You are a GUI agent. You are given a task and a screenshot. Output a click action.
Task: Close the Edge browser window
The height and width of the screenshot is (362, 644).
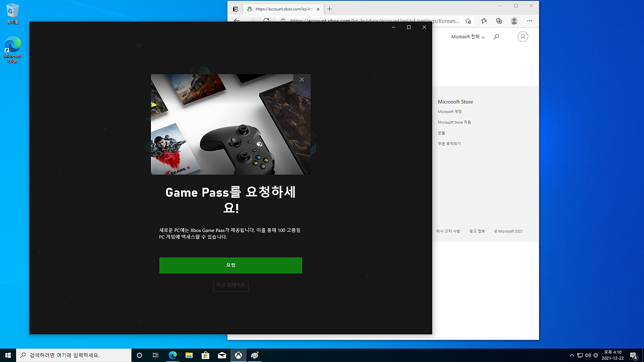(x=531, y=6)
